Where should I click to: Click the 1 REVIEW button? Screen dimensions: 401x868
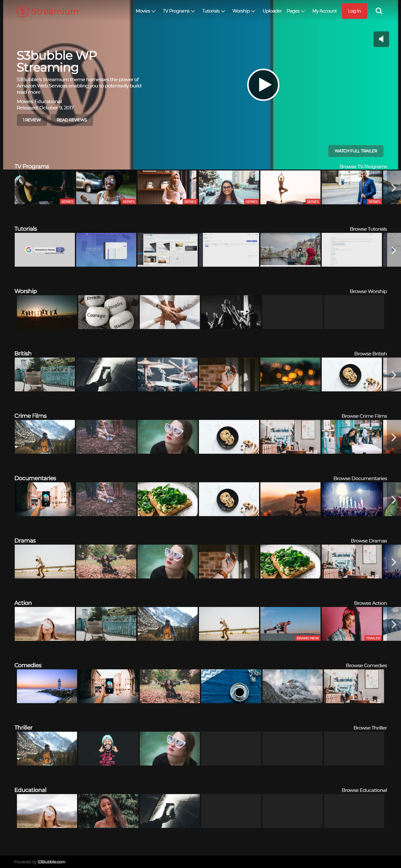(32, 120)
